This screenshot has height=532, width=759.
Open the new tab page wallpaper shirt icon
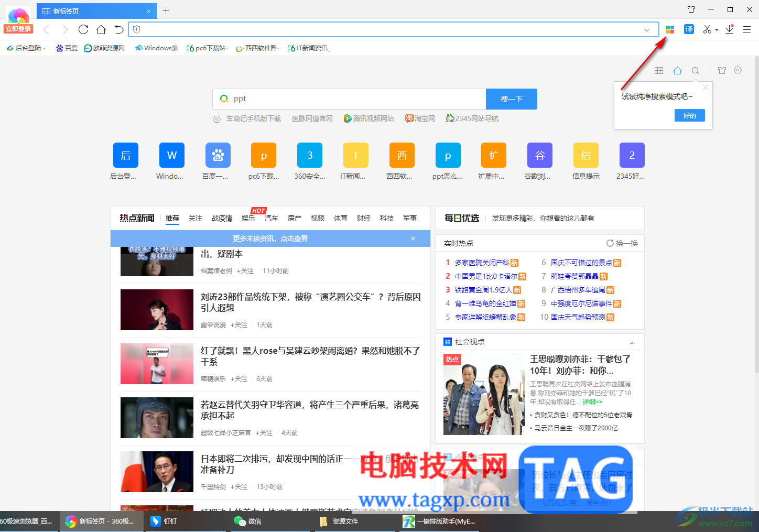click(722, 70)
